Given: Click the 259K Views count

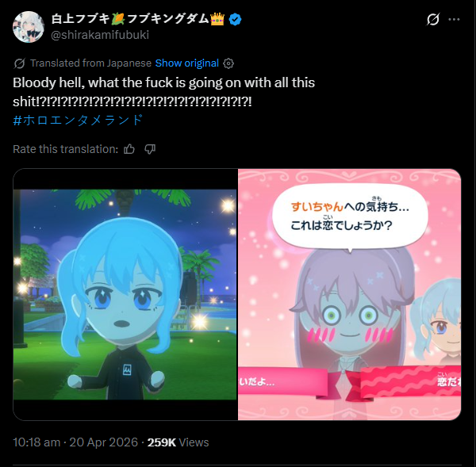Looking at the screenshot, I should (x=178, y=442).
